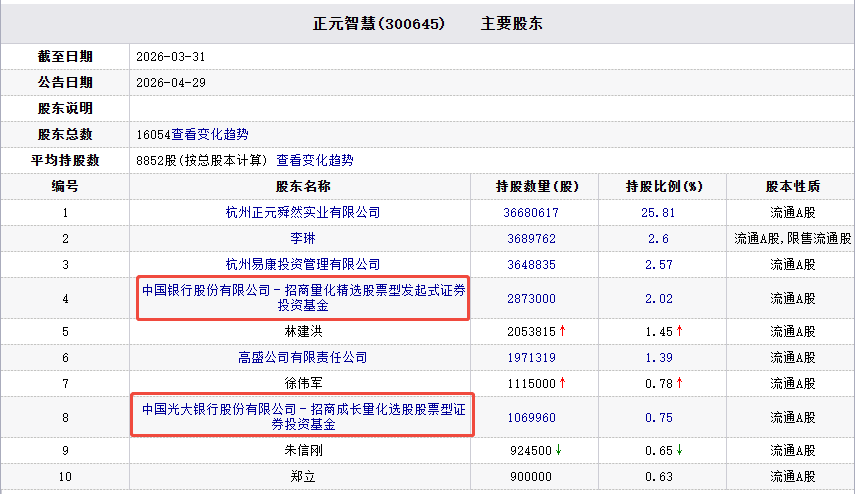Select shareholder name 徐伟军
The width and height of the screenshot is (864, 494).
(303, 383)
